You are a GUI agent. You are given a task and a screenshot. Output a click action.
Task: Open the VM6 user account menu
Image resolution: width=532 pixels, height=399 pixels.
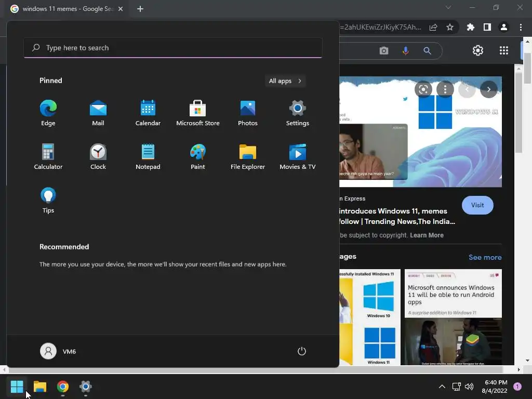coord(58,351)
